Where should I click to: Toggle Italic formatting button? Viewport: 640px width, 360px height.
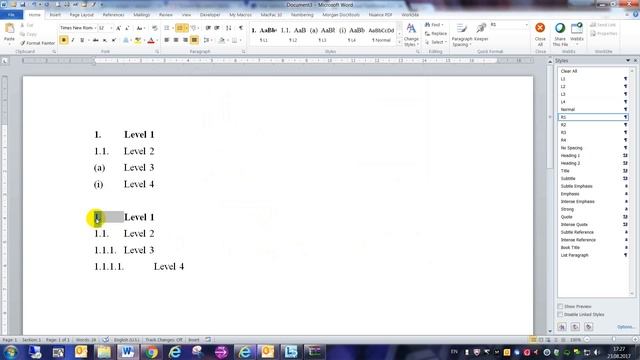pyautogui.click(x=73, y=40)
